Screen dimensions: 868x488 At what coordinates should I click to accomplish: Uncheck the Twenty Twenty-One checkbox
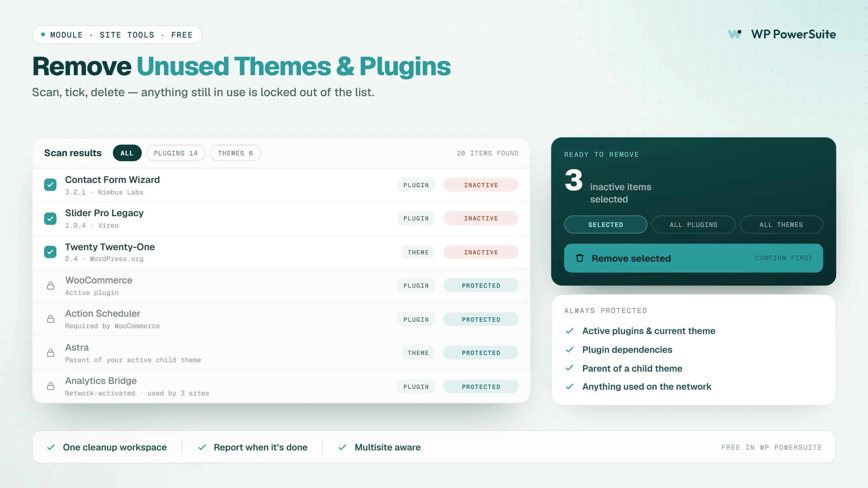tap(50, 252)
